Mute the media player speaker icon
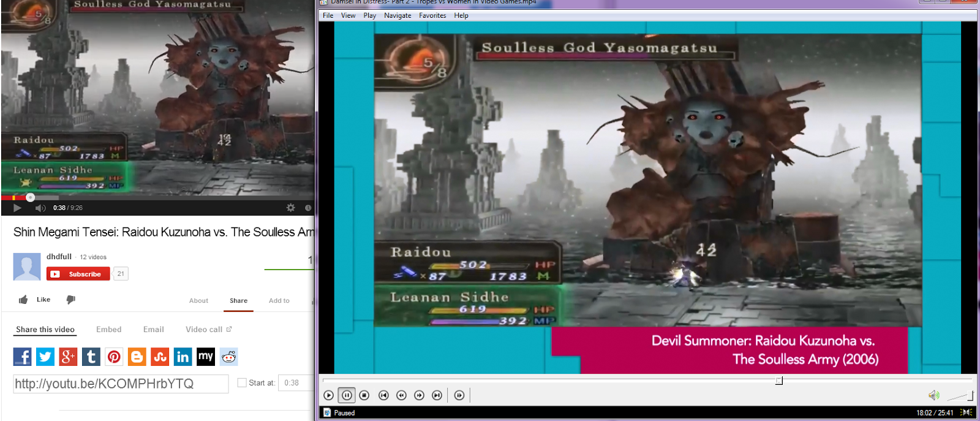 (x=933, y=395)
